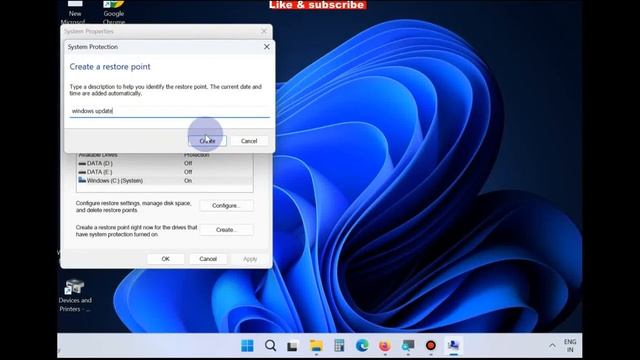Screen dimensions: 640x360
Task: Open the New Microsoft desktop shortcut
Action: 75,12
